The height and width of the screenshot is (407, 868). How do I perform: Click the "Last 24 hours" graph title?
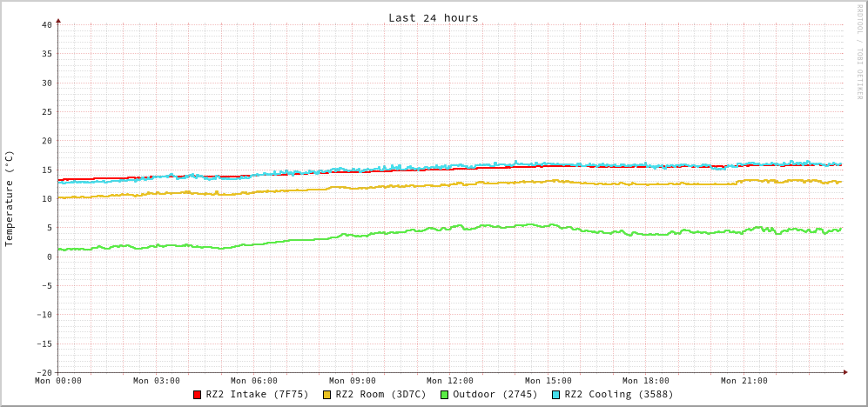[x=433, y=17]
